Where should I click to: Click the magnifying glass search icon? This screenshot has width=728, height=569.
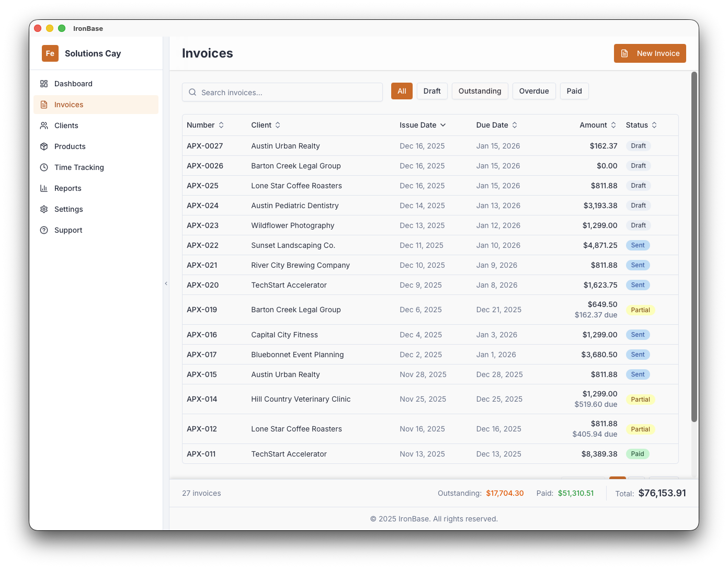tap(192, 92)
